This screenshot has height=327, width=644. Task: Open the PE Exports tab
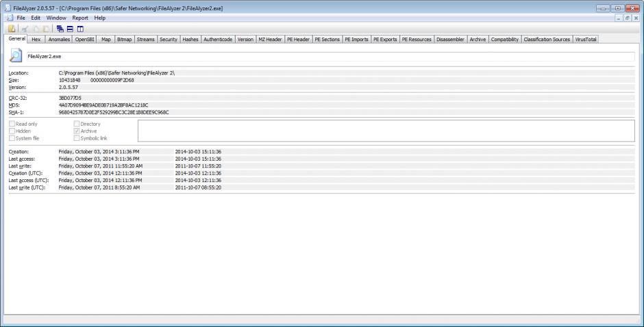[385, 40]
